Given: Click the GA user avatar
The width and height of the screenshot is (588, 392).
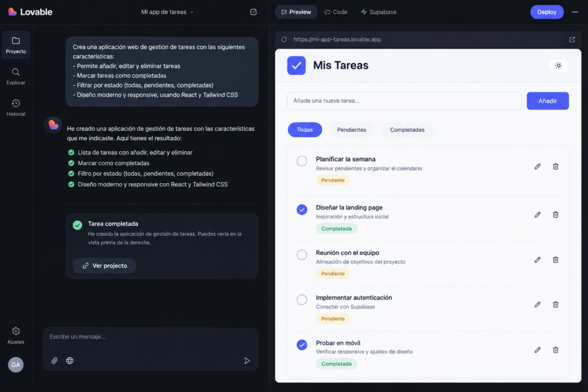Looking at the screenshot, I should pos(16,365).
